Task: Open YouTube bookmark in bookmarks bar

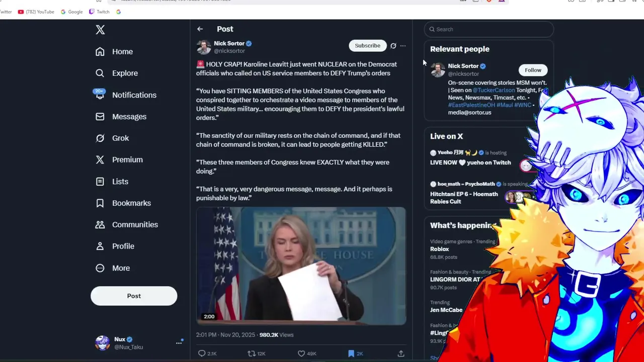Action: 36,12
